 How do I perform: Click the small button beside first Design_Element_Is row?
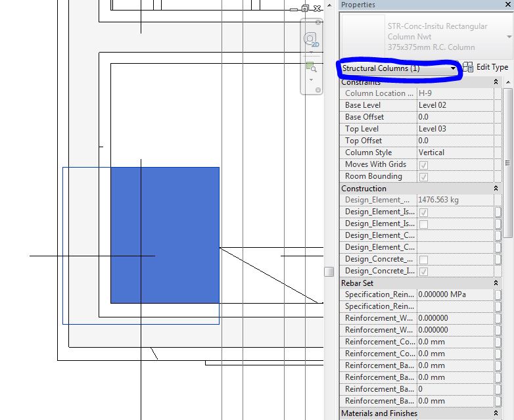(x=498, y=212)
